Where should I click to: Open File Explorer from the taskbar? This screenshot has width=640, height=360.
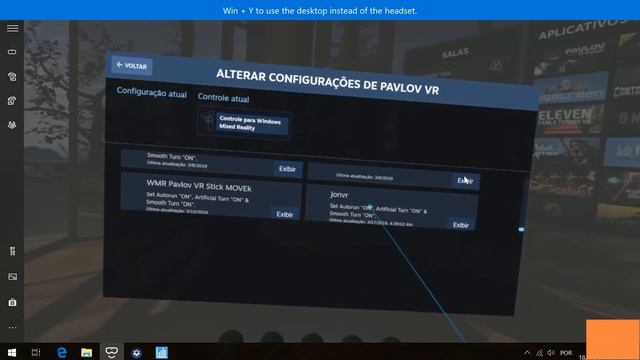point(86,353)
